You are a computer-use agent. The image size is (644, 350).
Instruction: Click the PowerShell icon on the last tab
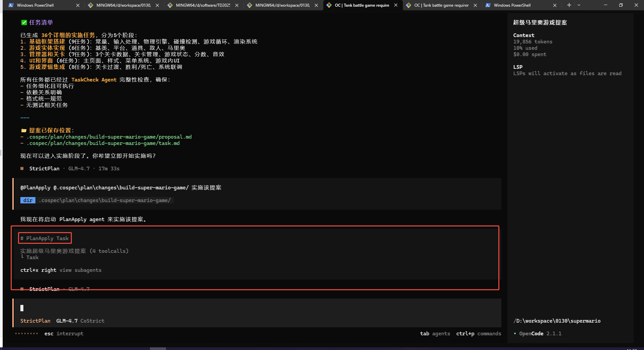pyautogui.click(x=488, y=5)
